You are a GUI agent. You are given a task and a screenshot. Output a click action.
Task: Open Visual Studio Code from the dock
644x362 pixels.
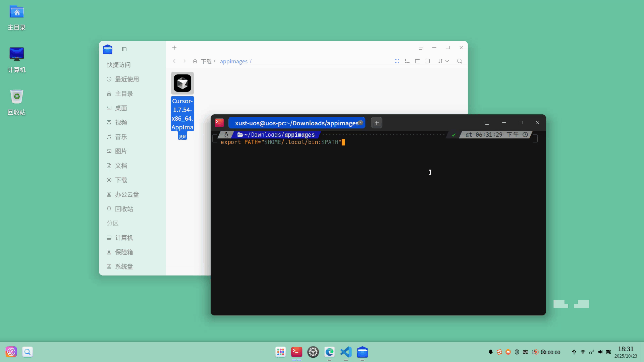click(346, 352)
